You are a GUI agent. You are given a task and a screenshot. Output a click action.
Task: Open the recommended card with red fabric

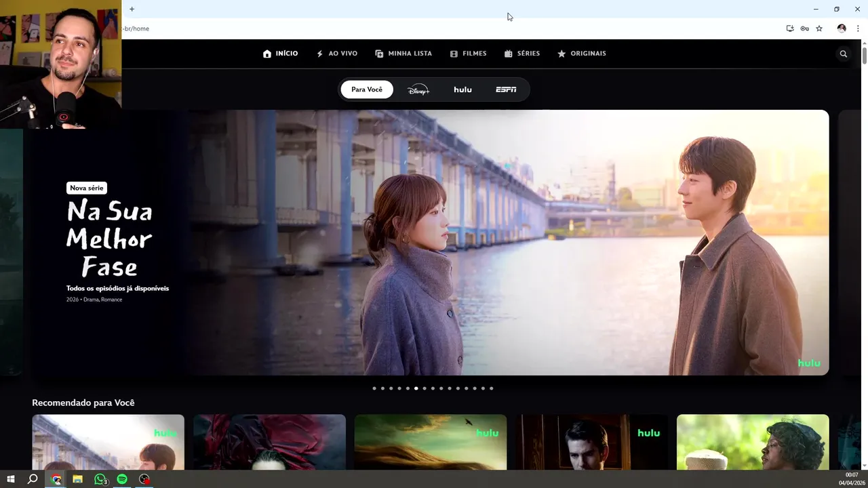(269, 443)
